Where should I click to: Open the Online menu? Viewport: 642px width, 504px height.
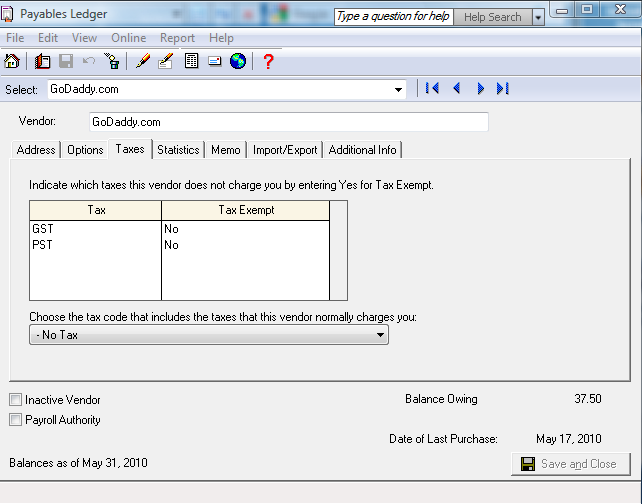coord(129,38)
